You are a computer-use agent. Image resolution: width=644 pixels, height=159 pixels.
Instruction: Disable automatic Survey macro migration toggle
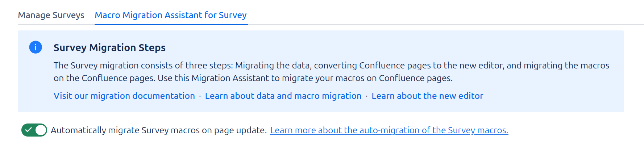tap(34, 130)
